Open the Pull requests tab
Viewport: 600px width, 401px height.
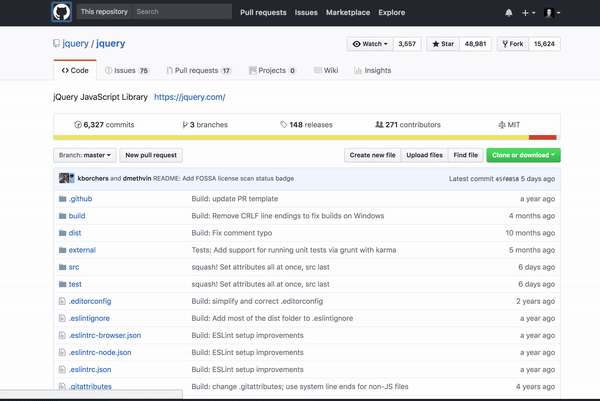pos(198,71)
